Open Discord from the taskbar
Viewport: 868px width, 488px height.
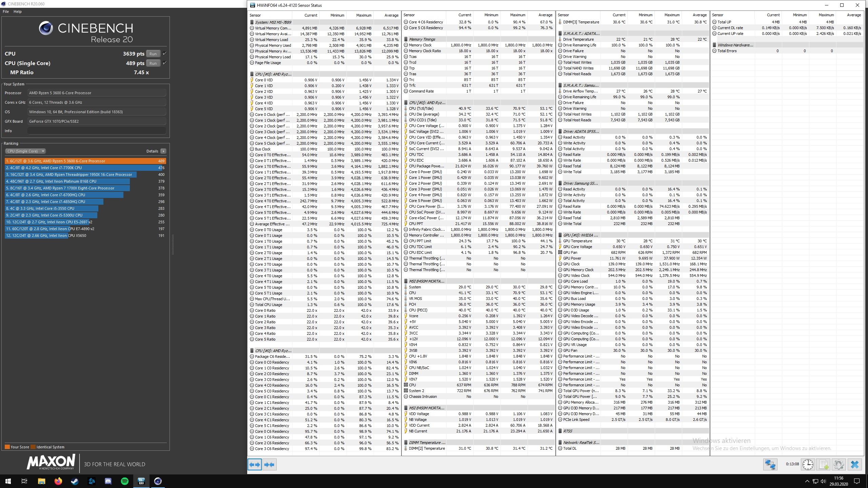[108, 481]
